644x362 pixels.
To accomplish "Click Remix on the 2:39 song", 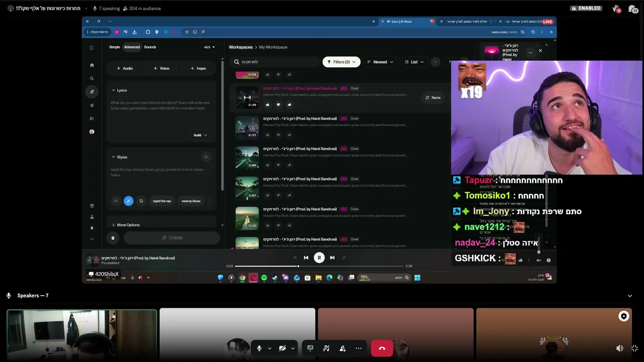I will 433,98.
